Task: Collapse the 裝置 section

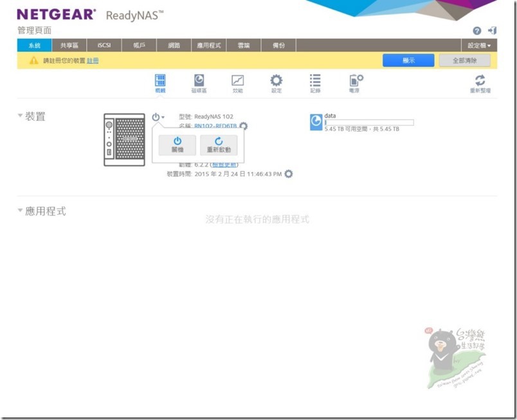Action: [x=20, y=115]
